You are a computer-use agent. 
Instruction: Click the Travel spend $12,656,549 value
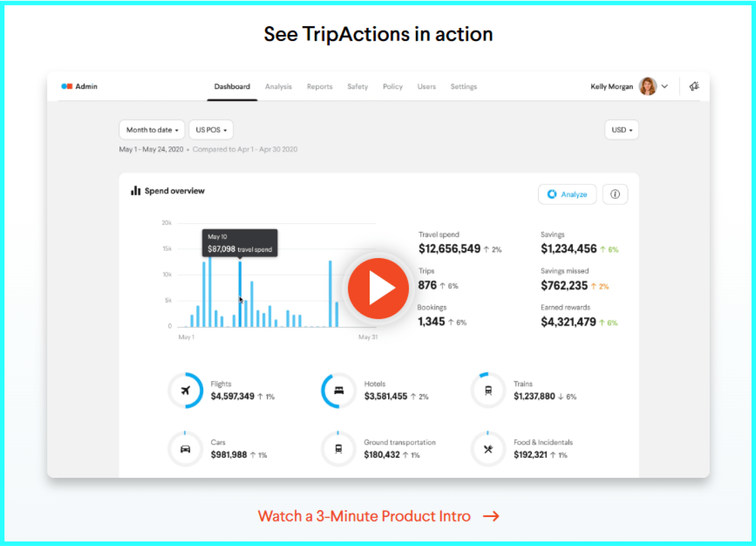449,249
